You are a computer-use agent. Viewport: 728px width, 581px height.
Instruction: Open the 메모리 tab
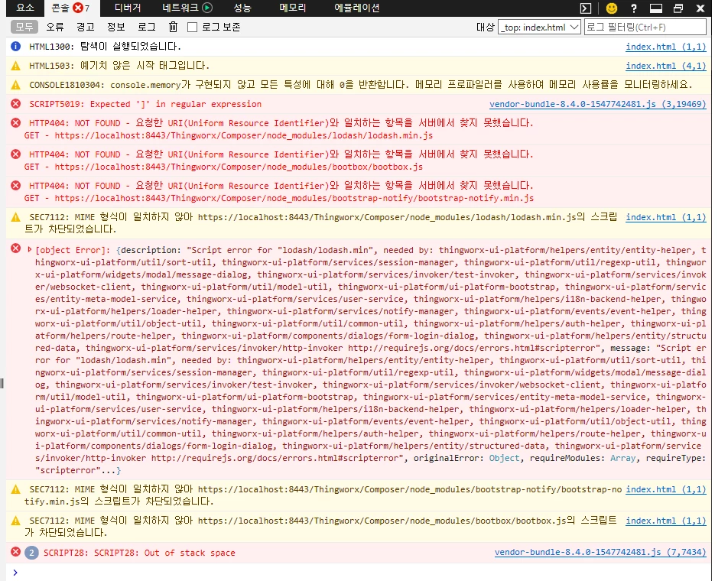[292, 8]
